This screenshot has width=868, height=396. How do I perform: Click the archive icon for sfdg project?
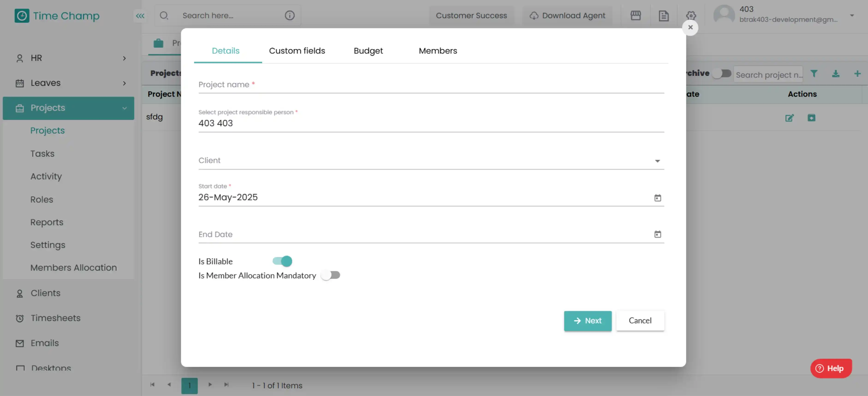[x=811, y=118]
